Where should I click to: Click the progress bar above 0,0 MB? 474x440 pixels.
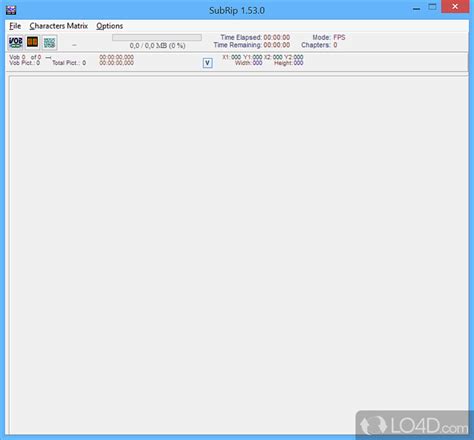pyautogui.click(x=157, y=38)
